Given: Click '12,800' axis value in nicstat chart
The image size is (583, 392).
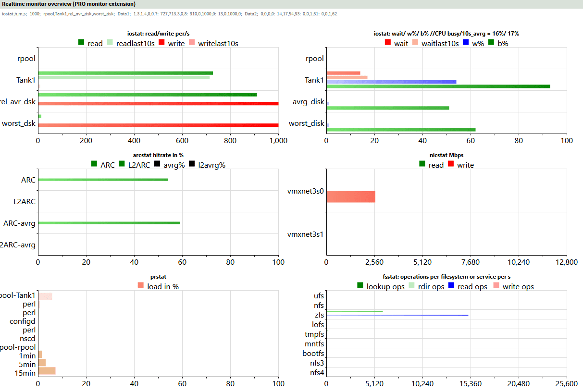Looking at the screenshot, I should pos(567,262).
